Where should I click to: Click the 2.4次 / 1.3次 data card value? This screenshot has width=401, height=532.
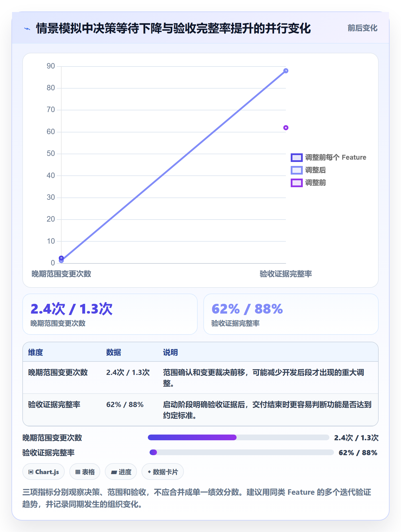pos(71,309)
